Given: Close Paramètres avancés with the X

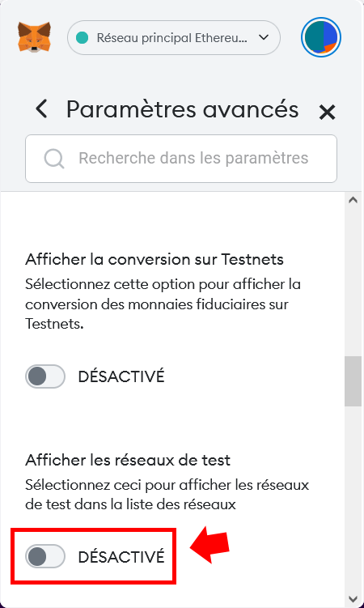Looking at the screenshot, I should pyautogui.click(x=327, y=113).
